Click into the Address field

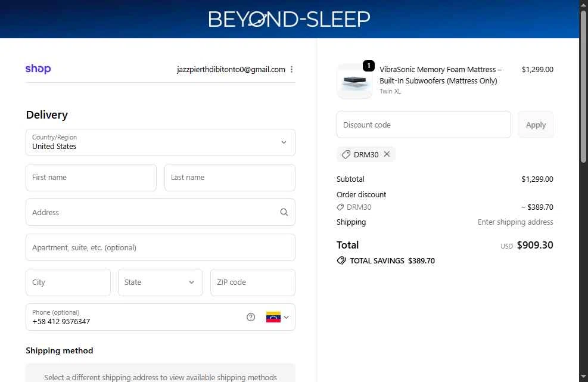160,212
